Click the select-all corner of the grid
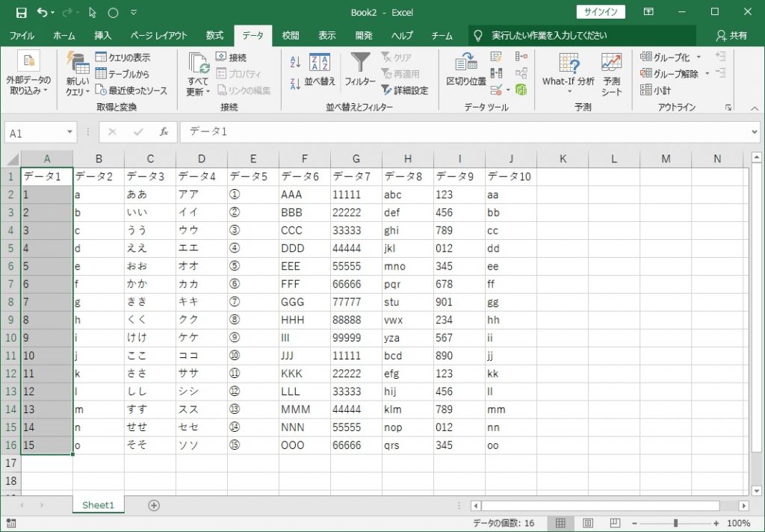Viewport: 765px width, 532px height. click(10, 159)
